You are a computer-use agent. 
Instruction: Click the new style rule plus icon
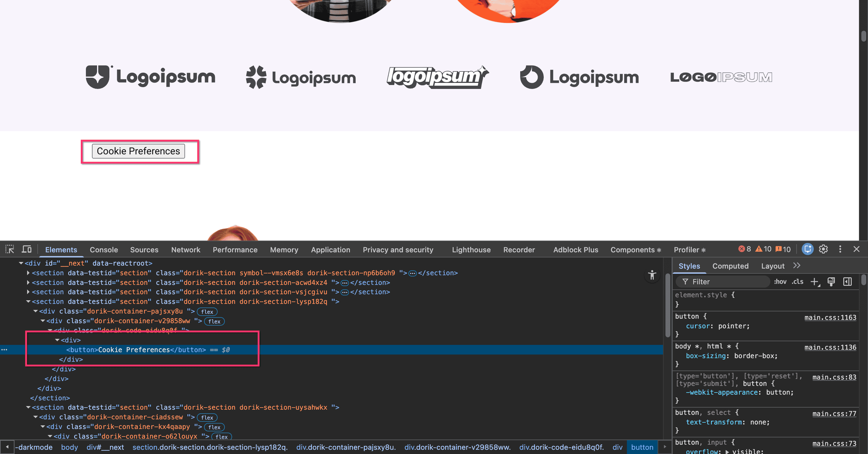point(814,282)
